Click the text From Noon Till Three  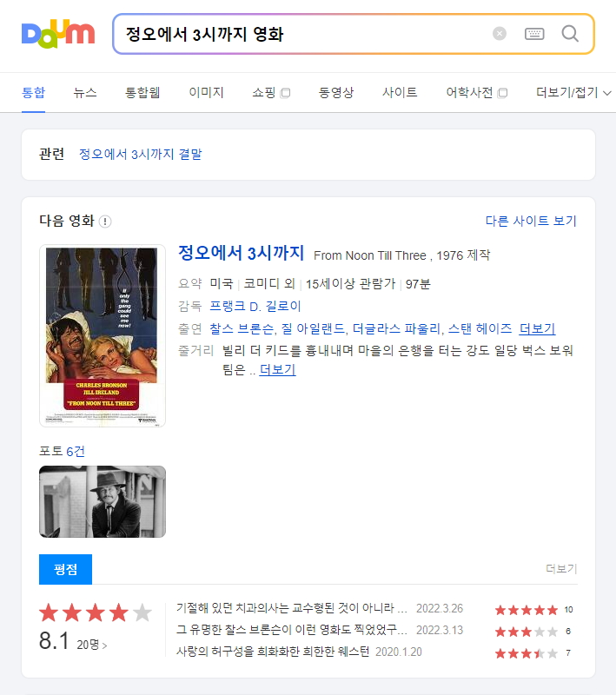[x=370, y=255]
